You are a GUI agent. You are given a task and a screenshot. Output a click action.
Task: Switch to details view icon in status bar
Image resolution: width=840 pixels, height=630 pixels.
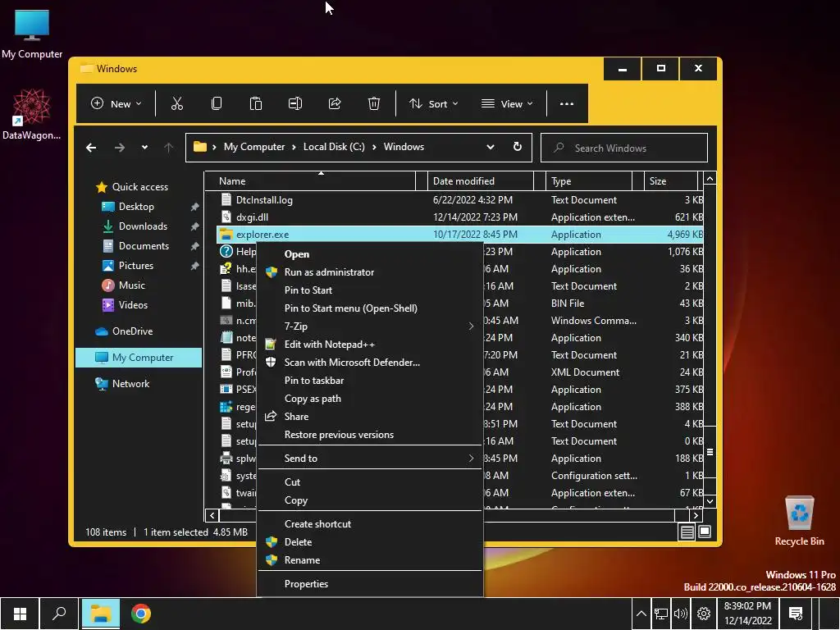[687, 532]
